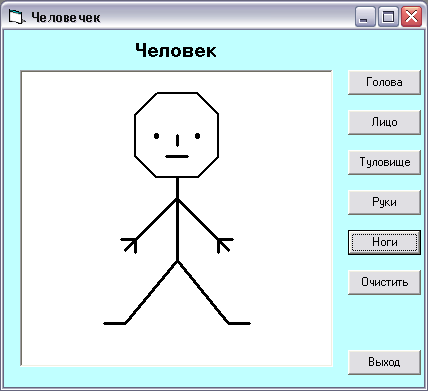Click the Голова button
The width and height of the screenshot is (428, 391).
[384, 82]
